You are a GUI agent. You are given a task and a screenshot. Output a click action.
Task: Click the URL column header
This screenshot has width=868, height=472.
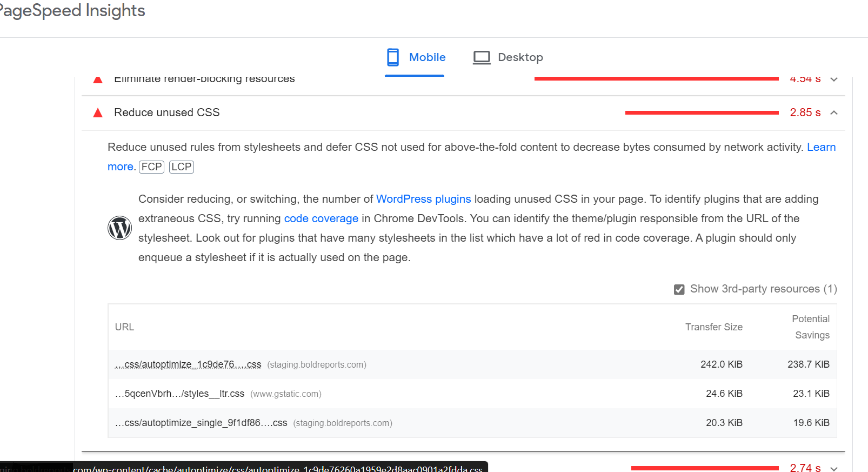coord(124,327)
